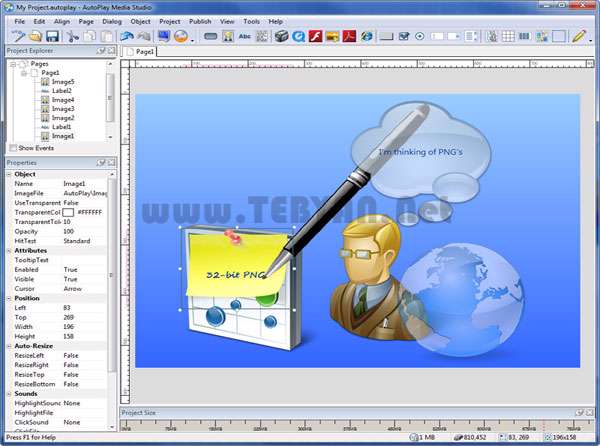Open the dropdown arrow beside the pencil icon
The width and height of the screenshot is (600, 446).
[591, 39]
